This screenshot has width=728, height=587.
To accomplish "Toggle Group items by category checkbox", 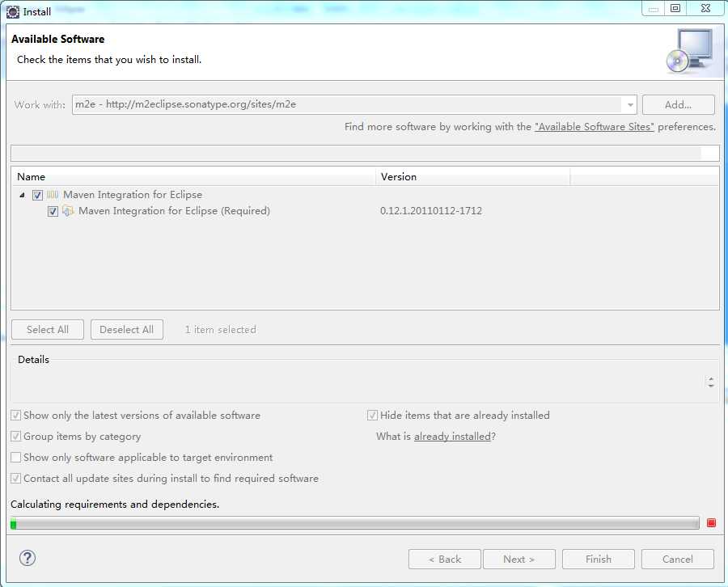I will (16, 436).
